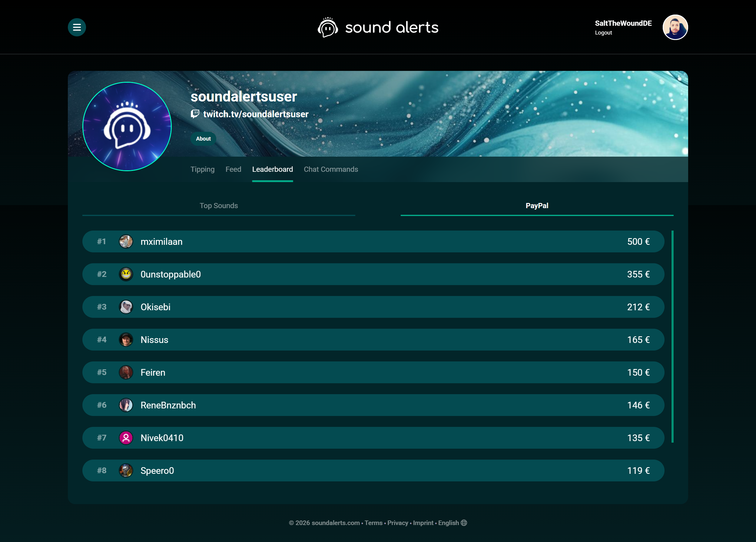Click the leaderboard vertical scrollbar

(x=672, y=336)
